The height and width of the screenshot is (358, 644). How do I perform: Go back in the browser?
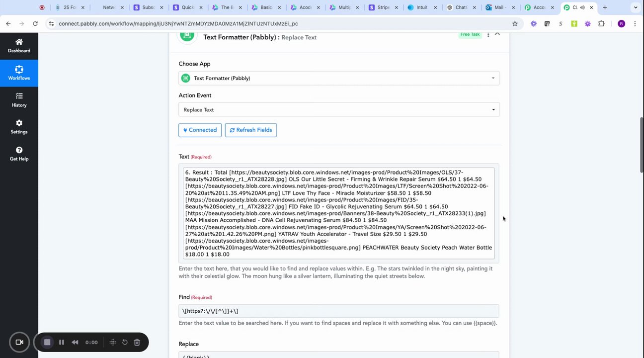[8, 23]
